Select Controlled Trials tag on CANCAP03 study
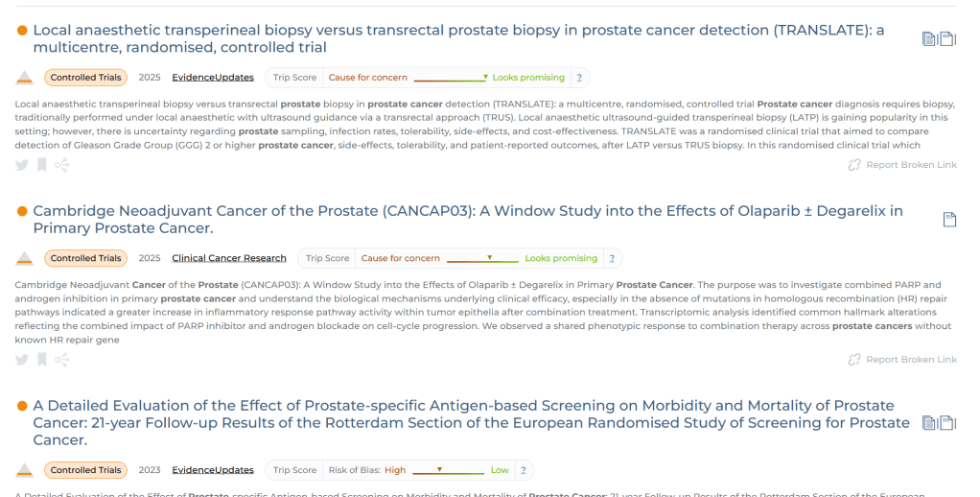This screenshot has width=980, height=497. 86,258
